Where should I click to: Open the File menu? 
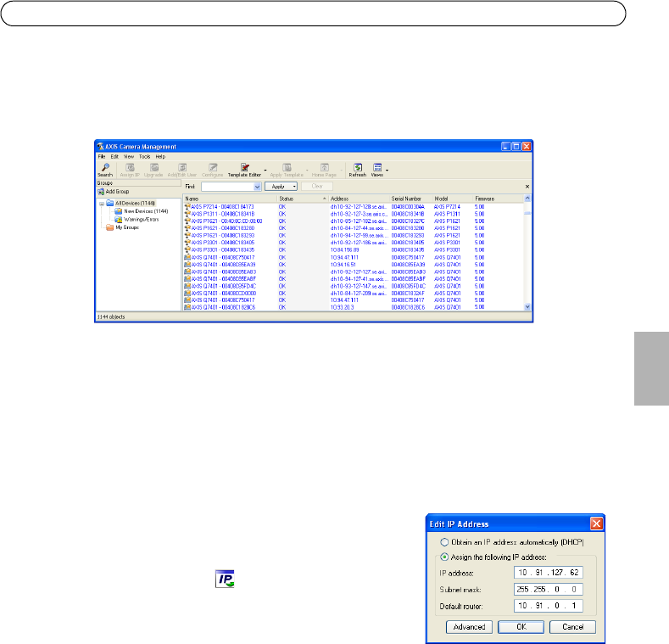[101, 157]
